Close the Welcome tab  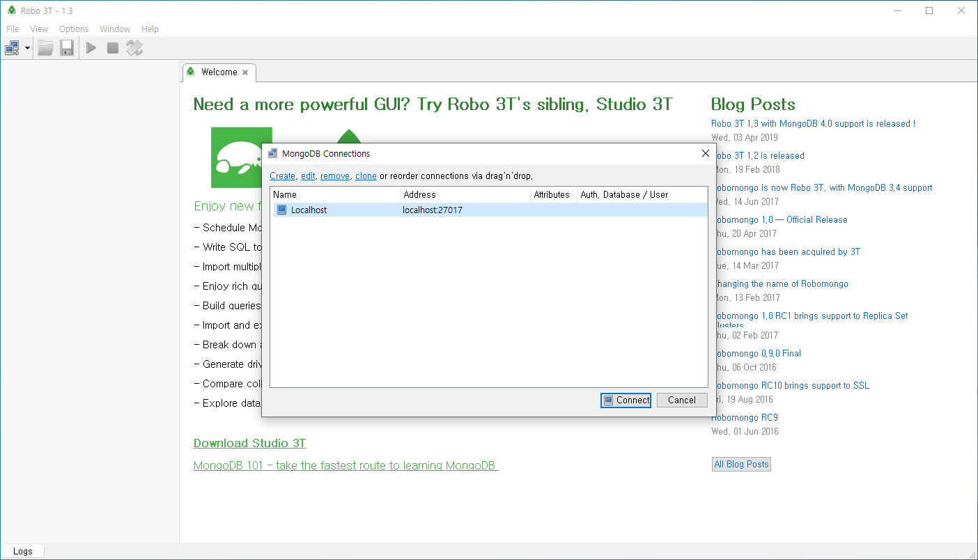[245, 72]
